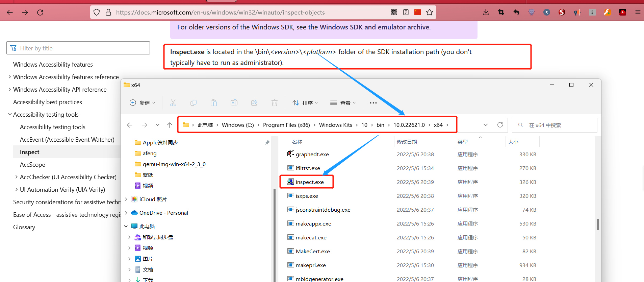Open Accessibility best practices page
The height and width of the screenshot is (282, 644).
[x=48, y=102]
